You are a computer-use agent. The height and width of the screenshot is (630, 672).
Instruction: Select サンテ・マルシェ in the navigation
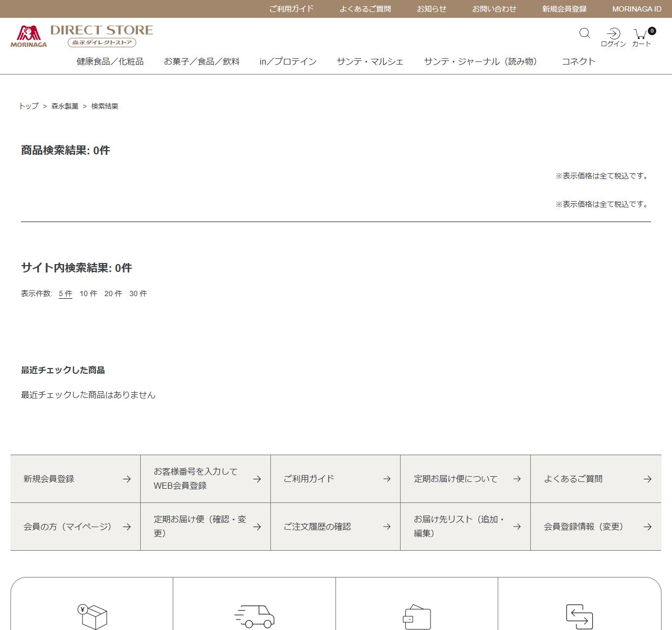tap(370, 61)
